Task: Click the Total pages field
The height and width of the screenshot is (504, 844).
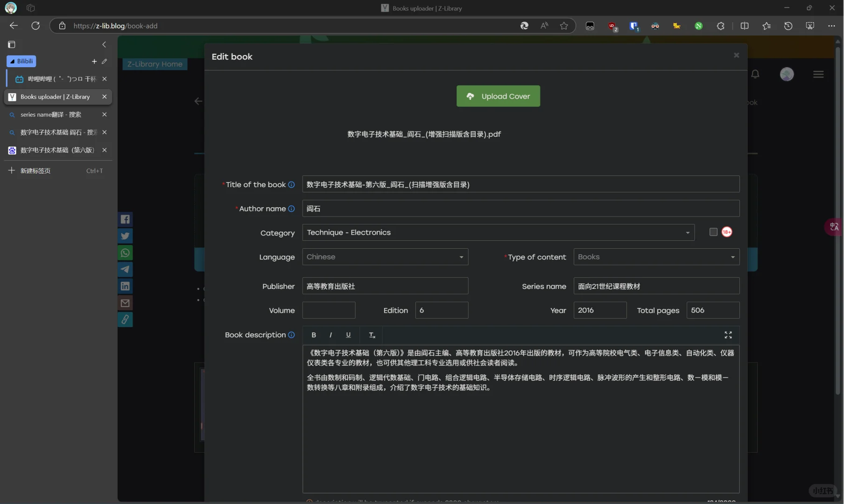Action: [713, 310]
